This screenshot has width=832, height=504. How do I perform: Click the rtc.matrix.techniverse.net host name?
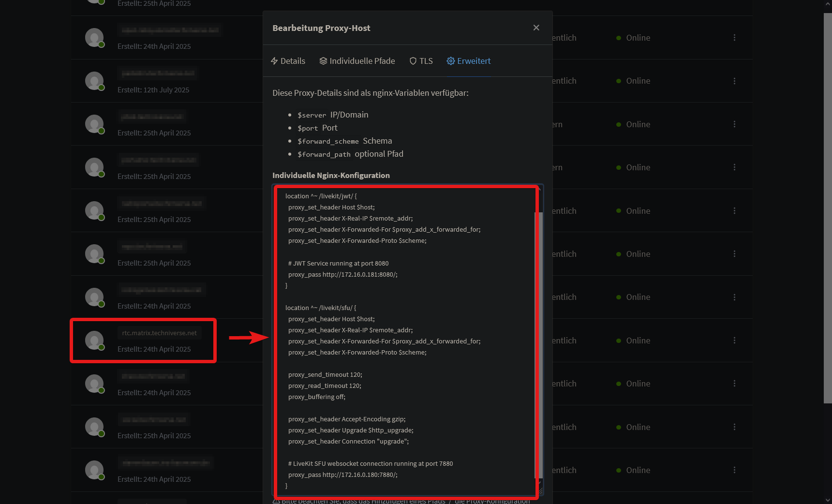point(159,333)
